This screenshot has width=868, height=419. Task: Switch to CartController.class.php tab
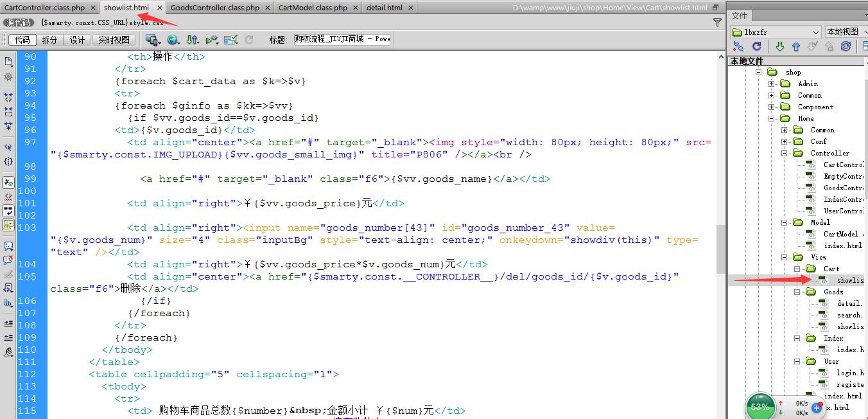(x=44, y=8)
